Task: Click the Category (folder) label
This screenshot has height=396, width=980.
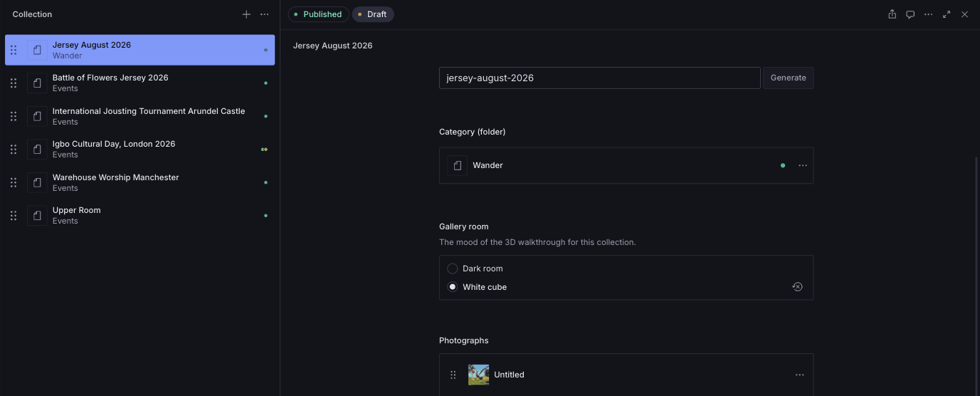Action: click(x=473, y=132)
